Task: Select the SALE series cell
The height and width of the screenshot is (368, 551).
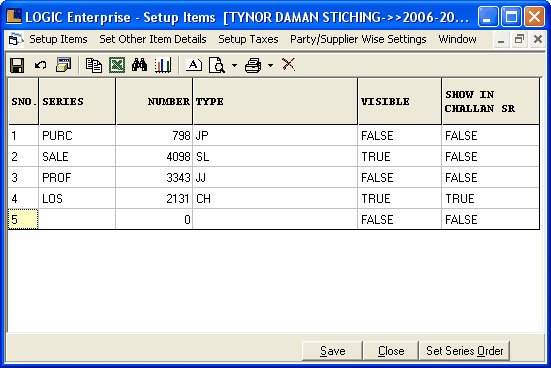Action: click(x=77, y=156)
